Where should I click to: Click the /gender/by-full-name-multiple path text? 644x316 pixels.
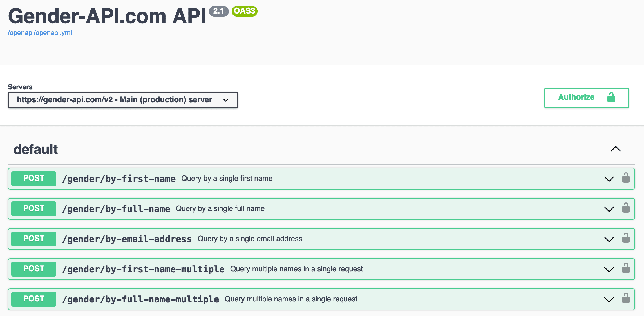[x=140, y=299]
